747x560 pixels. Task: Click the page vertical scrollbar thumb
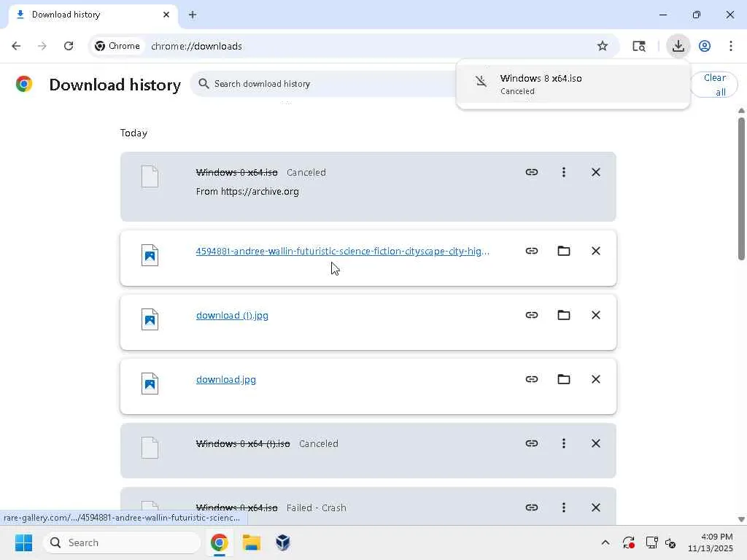click(741, 188)
